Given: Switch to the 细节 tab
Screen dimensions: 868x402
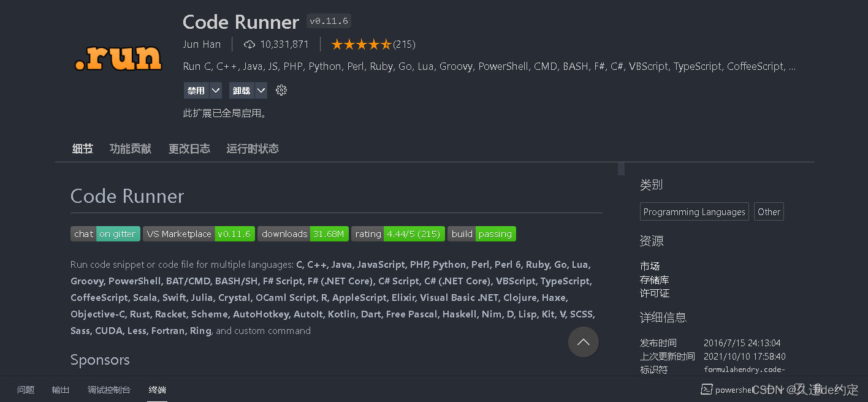Looking at the screenshot, I should [x=83, y=149].
